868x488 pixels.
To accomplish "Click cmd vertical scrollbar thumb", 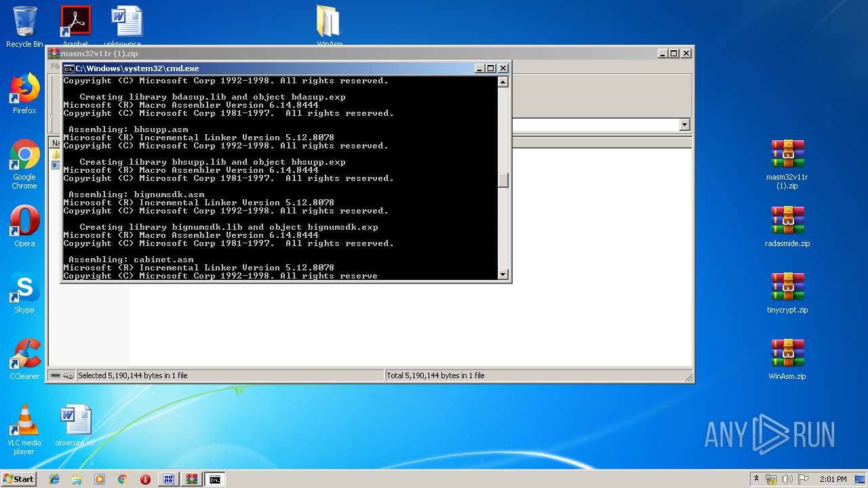I will 503,180.
